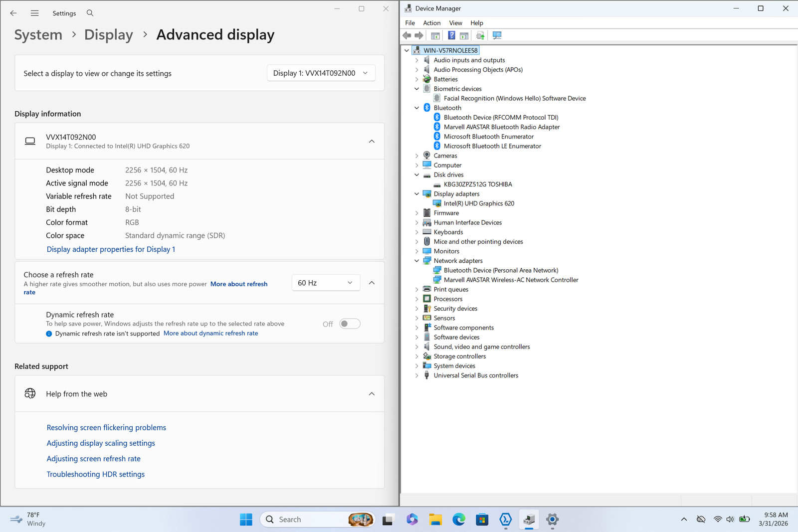Open clock and date showing 9:58 AM
Viewport: 798px width, 532px height.
click(774, 520)
